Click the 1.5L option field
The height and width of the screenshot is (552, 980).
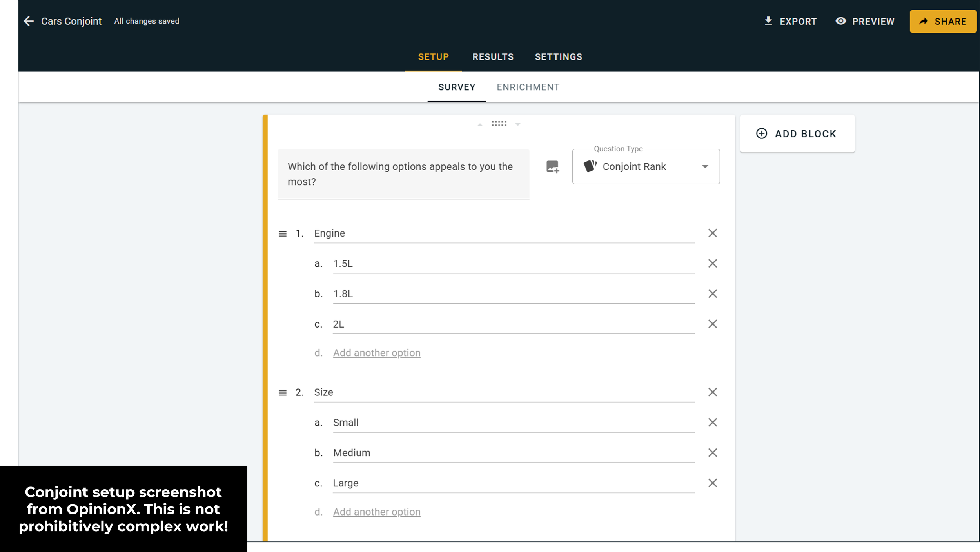514,264
